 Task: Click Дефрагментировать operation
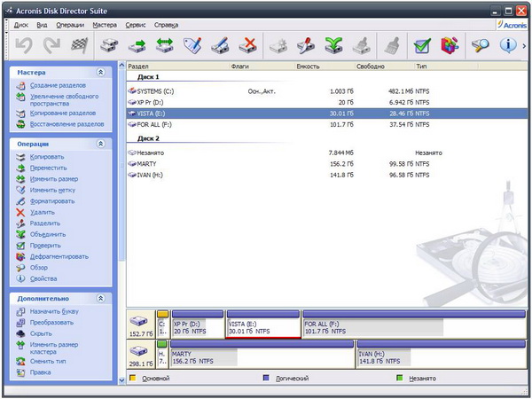point(59,257)
